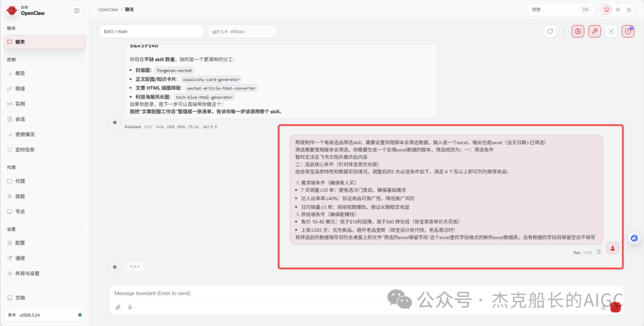Toggle the brain (thinking) icon button
The width and height of the screenshot is (644, 326).
coord(578,31)
